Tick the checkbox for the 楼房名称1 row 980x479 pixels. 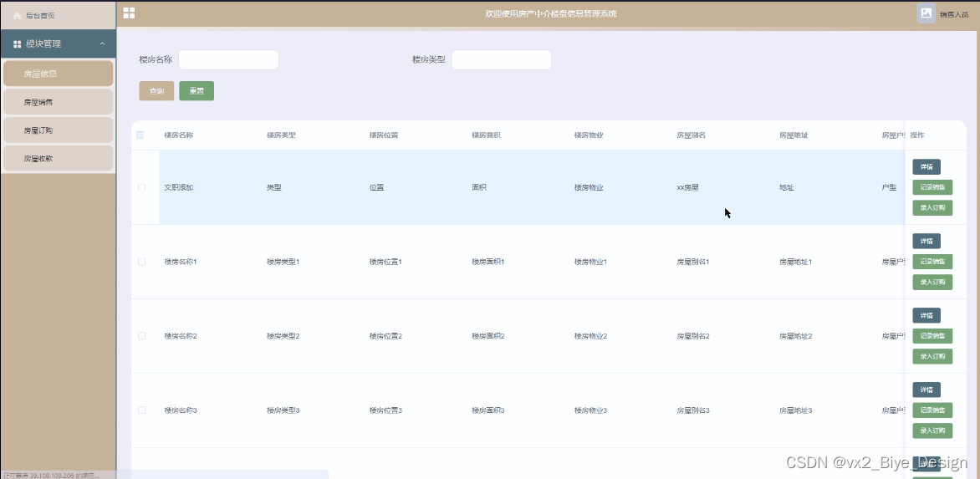pos(141,262)
